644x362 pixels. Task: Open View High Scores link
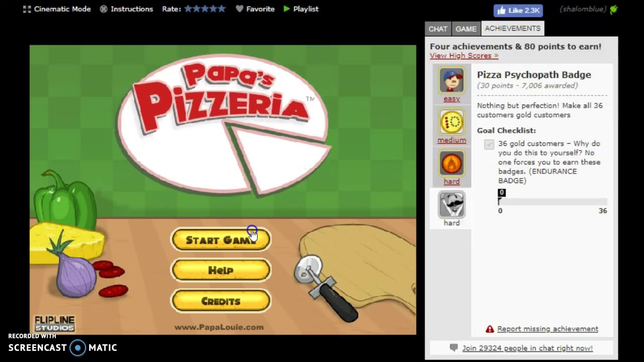(464, 56)
